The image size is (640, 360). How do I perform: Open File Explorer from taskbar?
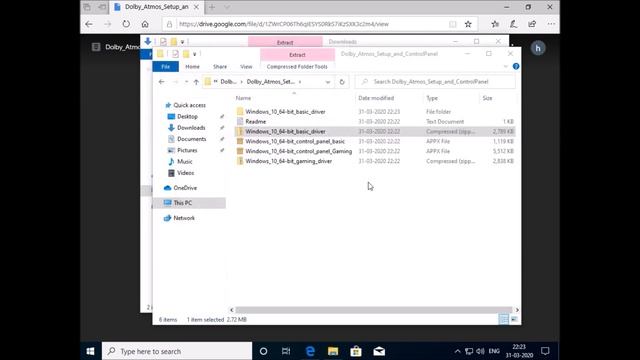pos(333,351)
